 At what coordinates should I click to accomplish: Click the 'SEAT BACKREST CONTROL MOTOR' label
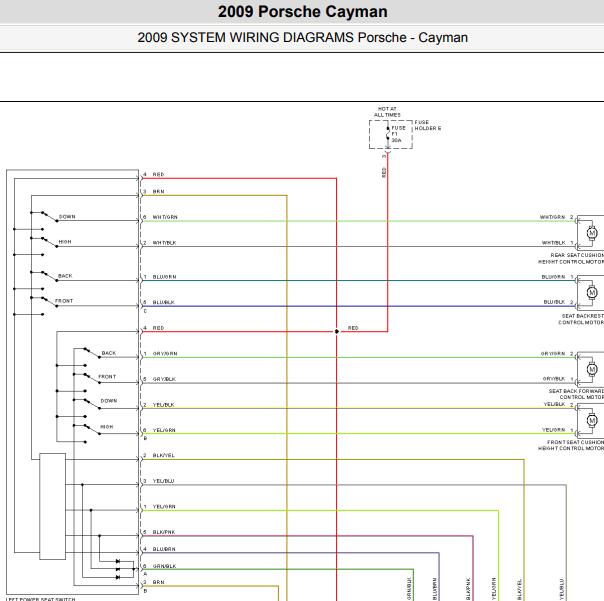(581, 319)
